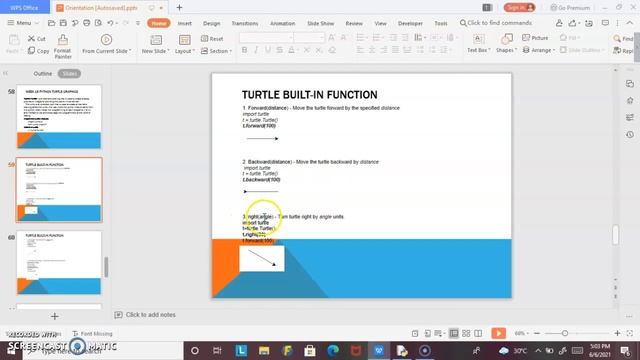Open a new document tab with plus

(179, 7)
